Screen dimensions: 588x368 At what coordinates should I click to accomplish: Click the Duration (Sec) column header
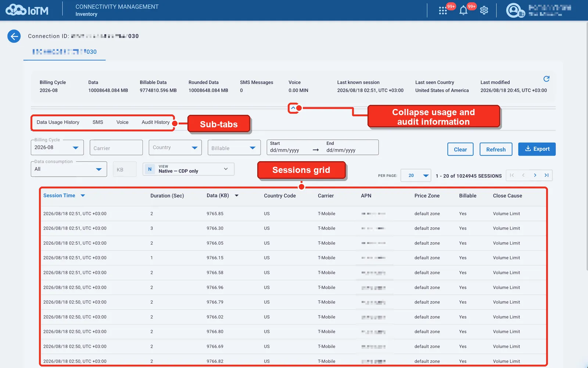pyautogui.click(x=167, y=196)
